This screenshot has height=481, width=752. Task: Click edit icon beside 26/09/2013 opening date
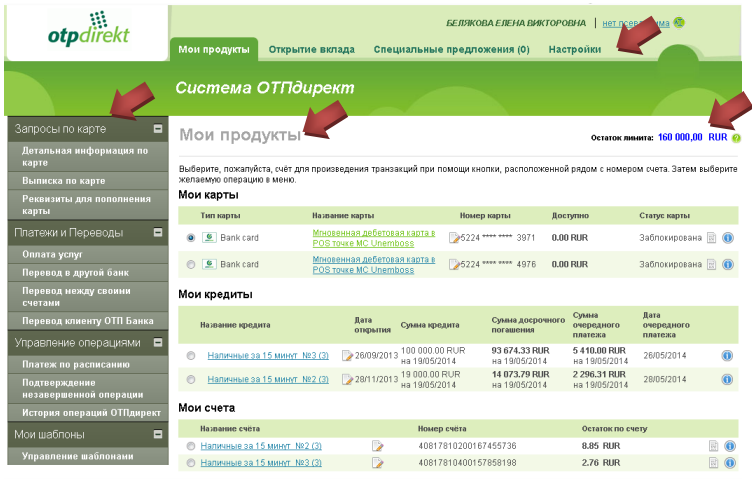point(347,355)
